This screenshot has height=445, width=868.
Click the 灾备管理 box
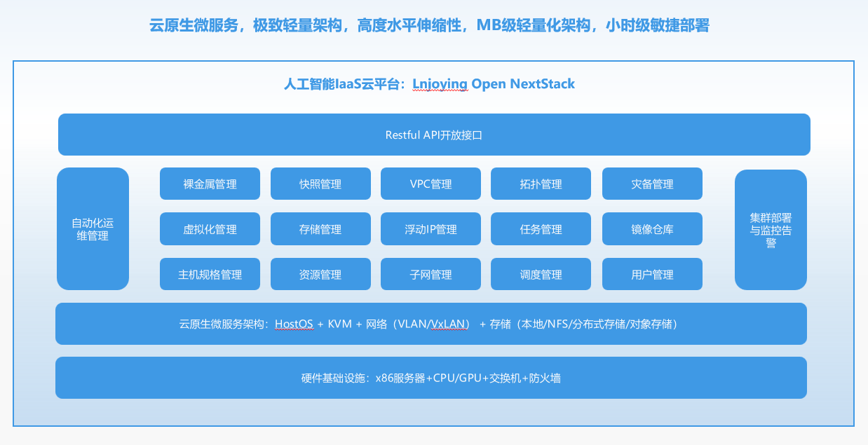click(652, 184)
